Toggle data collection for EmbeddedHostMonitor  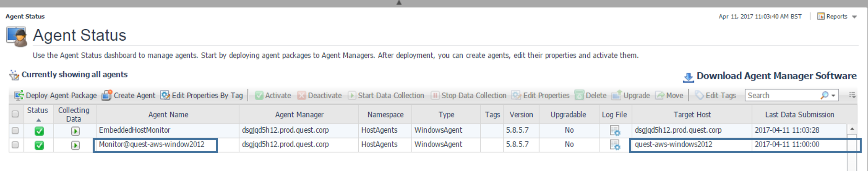(x=75, y=131)
